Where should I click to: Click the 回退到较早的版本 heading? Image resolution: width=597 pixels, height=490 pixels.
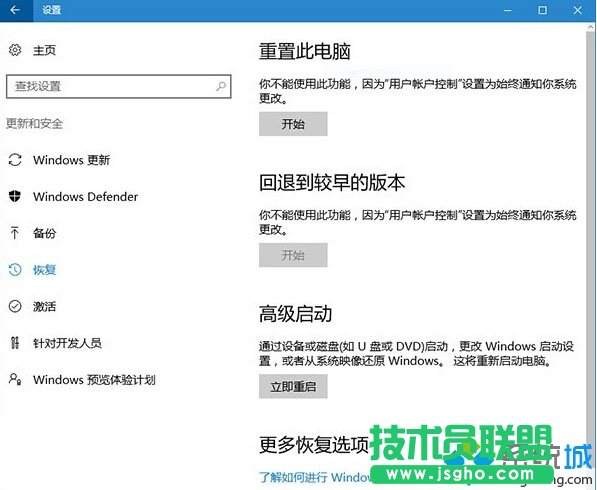pos(332,182)
